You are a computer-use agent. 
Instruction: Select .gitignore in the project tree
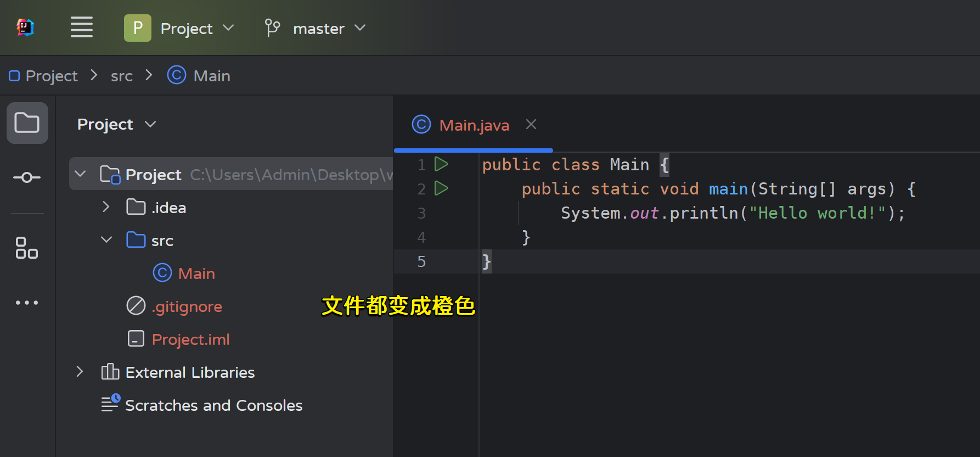(x=187, y=306)
